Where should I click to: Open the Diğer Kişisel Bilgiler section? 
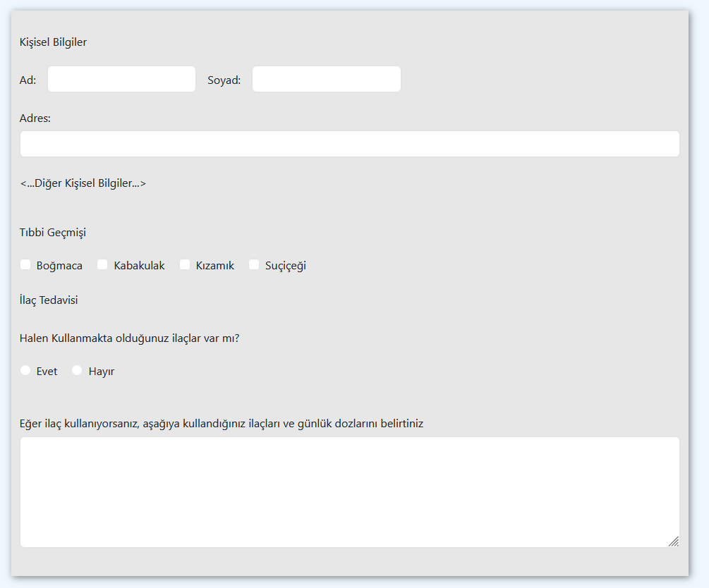[83, 183]
